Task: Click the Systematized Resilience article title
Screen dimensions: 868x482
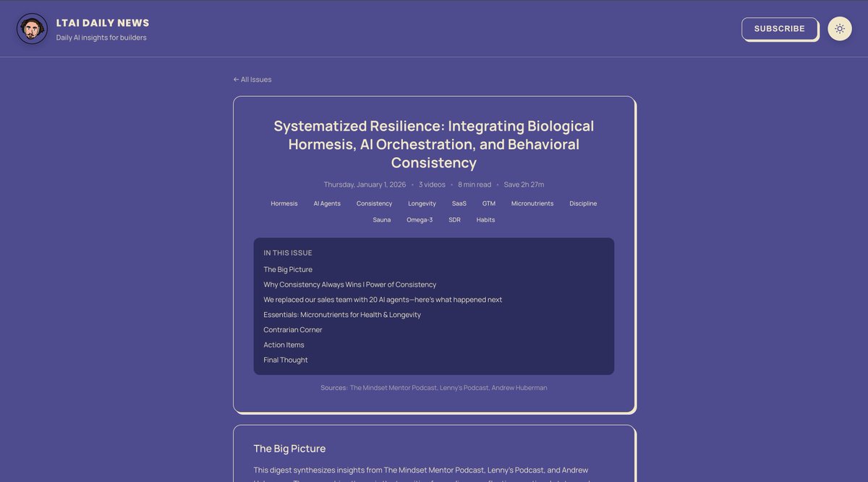Action: [434, 144]
